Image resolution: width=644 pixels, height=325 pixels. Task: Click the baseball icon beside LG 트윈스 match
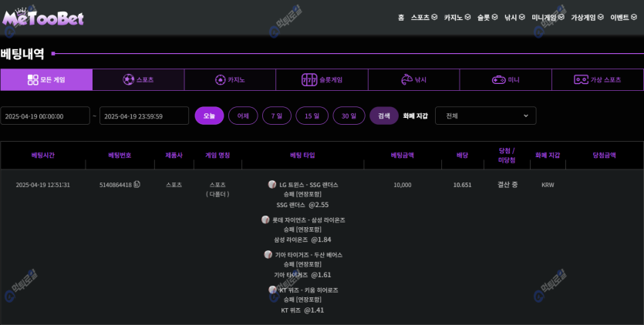point(272,185)
